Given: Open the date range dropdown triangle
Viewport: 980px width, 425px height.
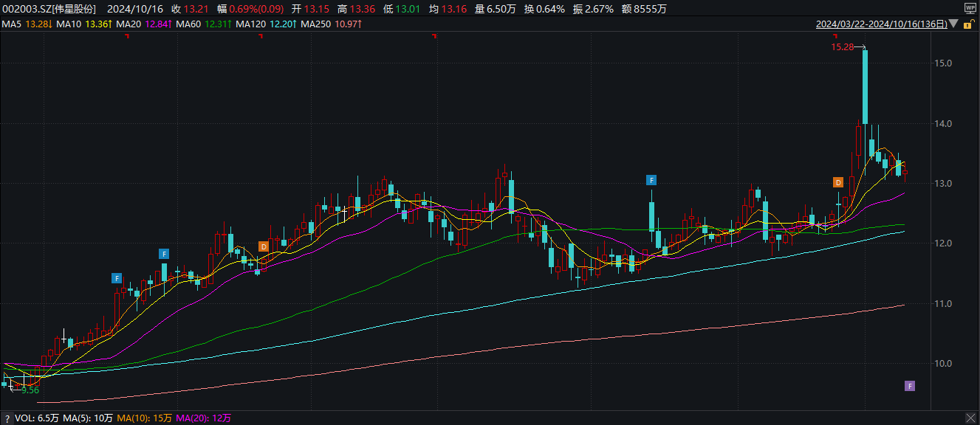Looking at the screenshot, I should coord(953,24).
